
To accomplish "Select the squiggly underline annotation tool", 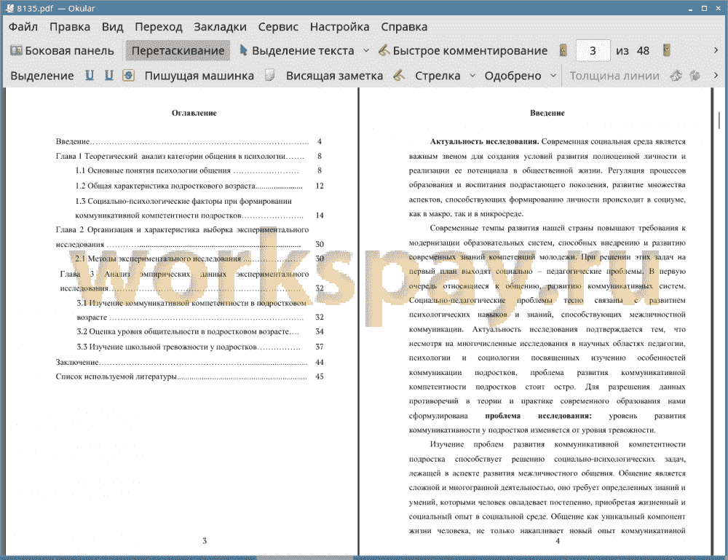I will click(x=108, y=75).
